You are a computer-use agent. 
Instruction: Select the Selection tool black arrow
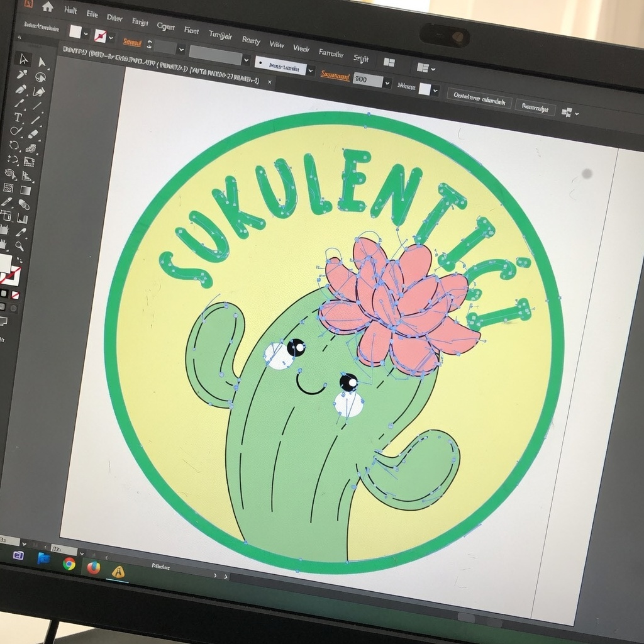click(x=23, y=59)
